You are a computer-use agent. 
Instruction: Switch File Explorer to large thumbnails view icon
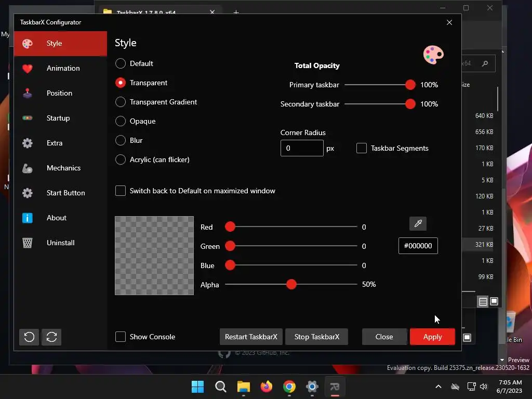pos(494,301)
